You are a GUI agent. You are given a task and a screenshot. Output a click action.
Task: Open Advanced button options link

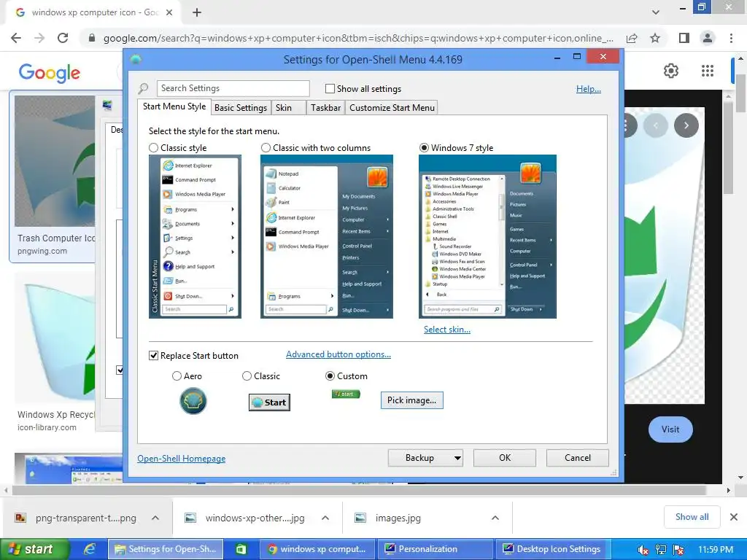coord(338,354)
